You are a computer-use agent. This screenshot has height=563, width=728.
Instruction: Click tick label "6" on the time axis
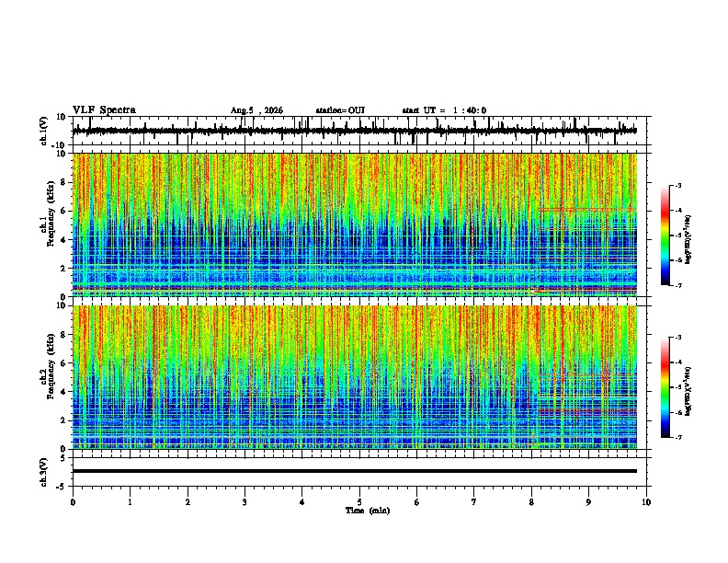point(416,502)
